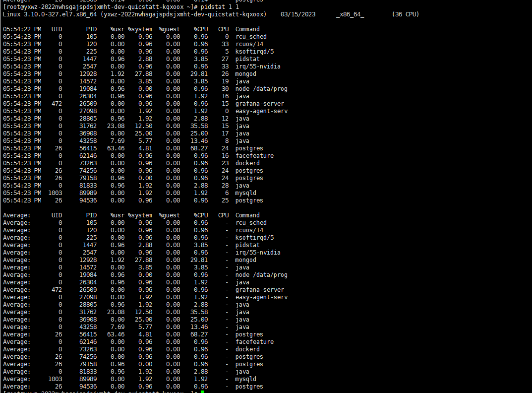This screenshot has height=393, width=532.
Task: Click UID "1003" in the 05:54:23 PM mysqld row
Action: point(55,193)
